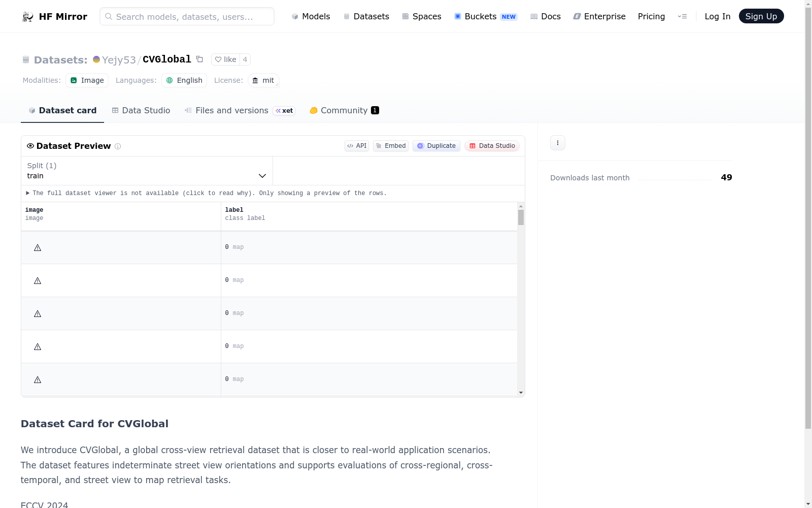The height and width of the screenshot is (508, 812).
Task: Select the English language tag
Action: 184,80
